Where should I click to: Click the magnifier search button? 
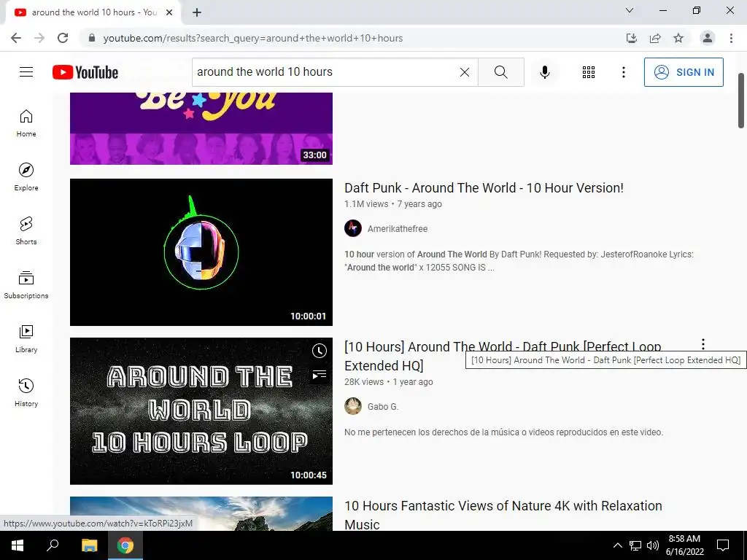point(500,72)
